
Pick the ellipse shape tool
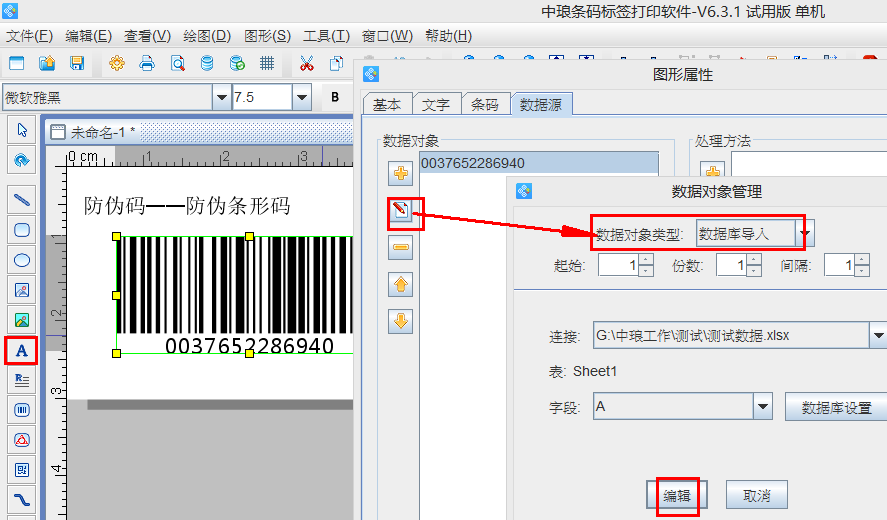[x=21, y=259]
